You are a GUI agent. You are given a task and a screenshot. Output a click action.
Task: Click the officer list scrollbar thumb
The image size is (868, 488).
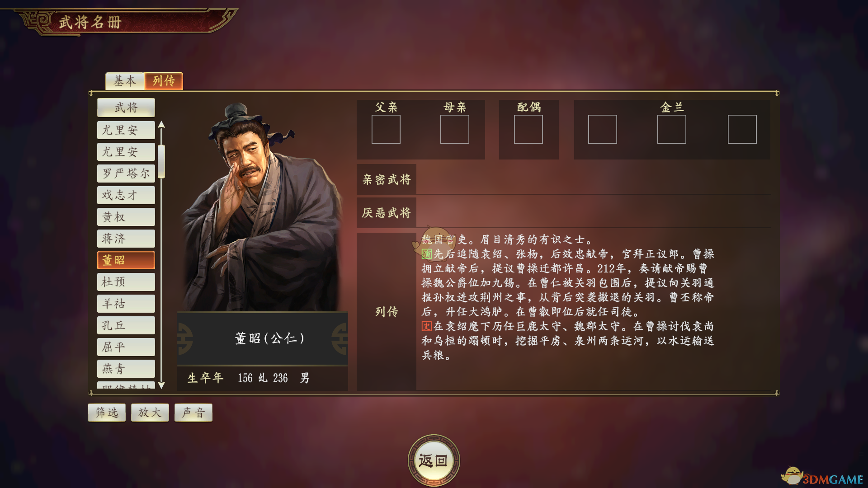point(161,161)
